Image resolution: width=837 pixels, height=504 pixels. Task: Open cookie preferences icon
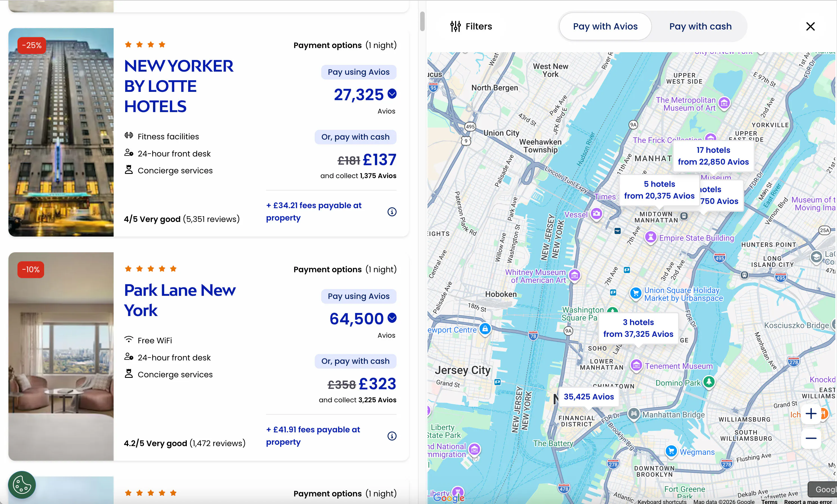[22, 485]
